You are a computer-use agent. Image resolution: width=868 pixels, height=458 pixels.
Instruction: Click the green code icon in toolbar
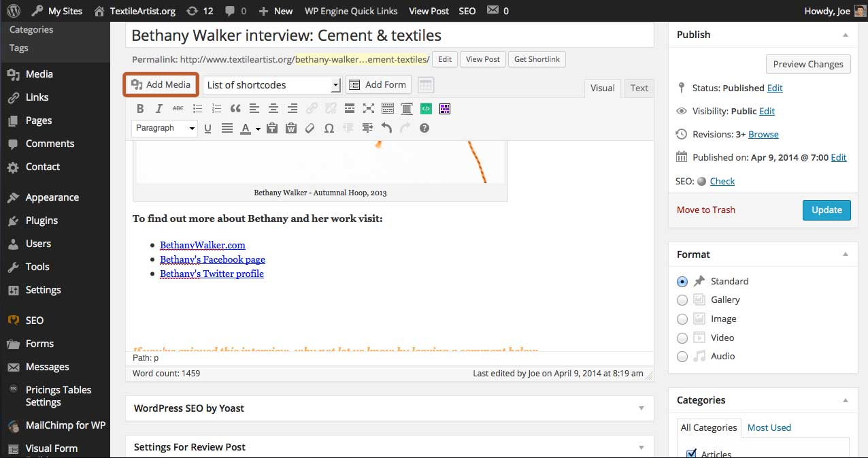pos(426,108)
